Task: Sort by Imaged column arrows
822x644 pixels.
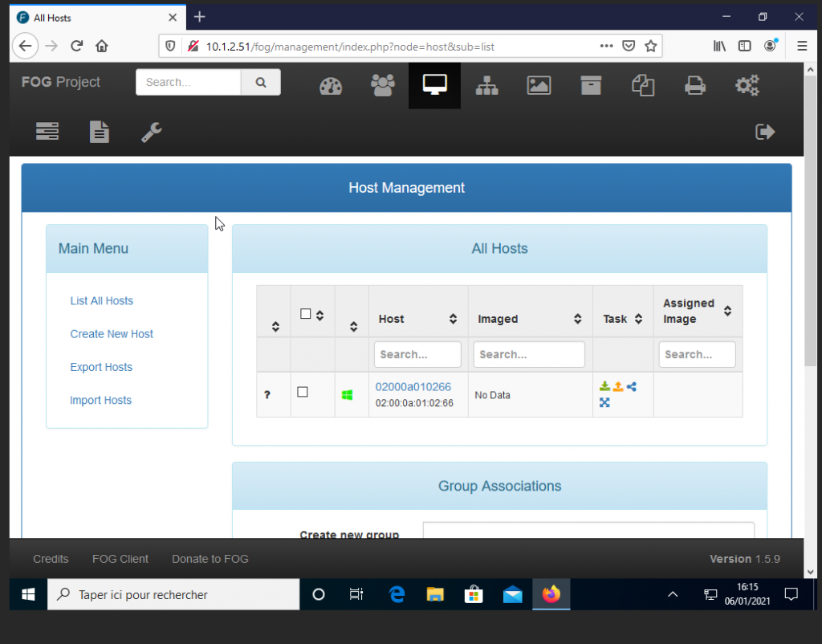Action: (577, 318)
